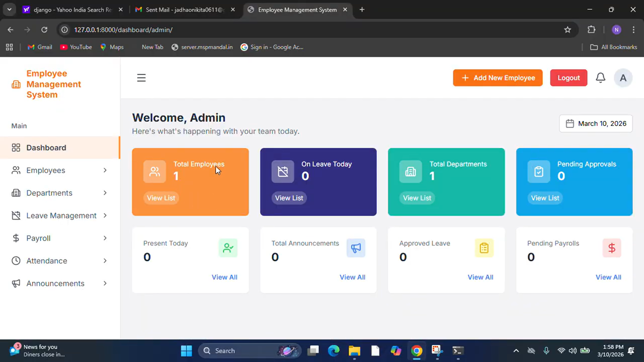Expand the Departments sidebar submenu chevron
This screenshot has width=644, height=362.
pos(105,193)
